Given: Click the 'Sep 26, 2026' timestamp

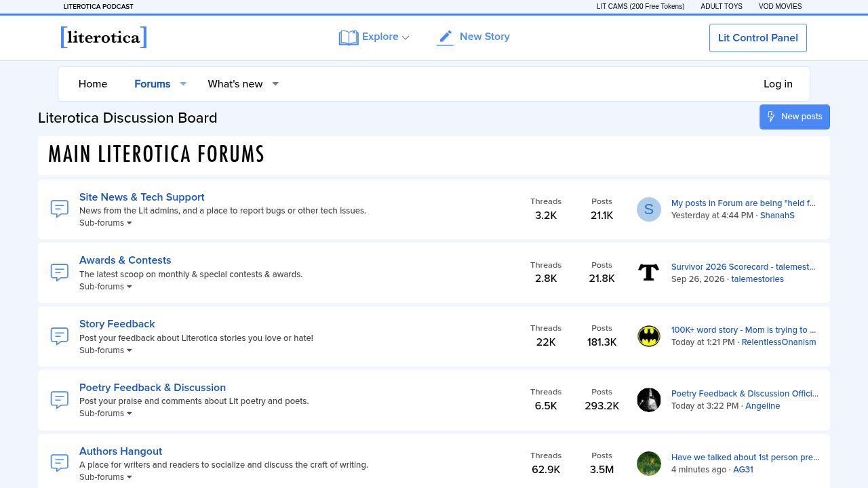Looking at the screenshot, I should (x=698, y=279).
